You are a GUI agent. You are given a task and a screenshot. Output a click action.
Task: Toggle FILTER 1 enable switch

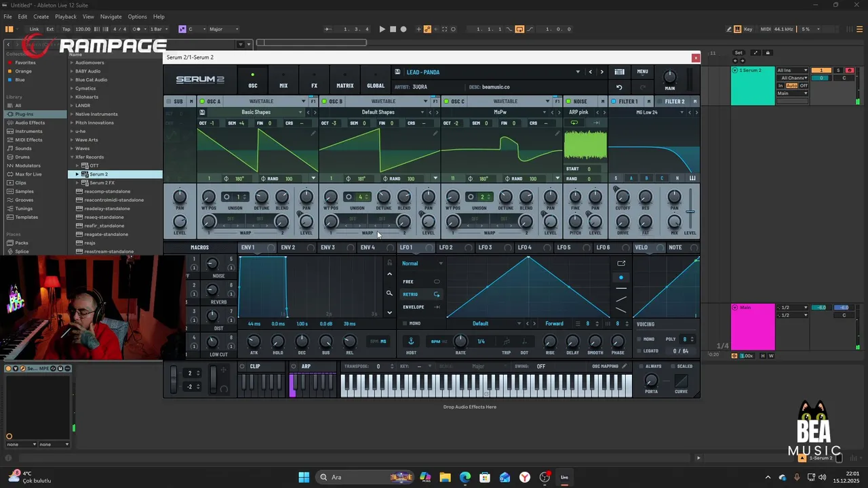tap(614, 102)
